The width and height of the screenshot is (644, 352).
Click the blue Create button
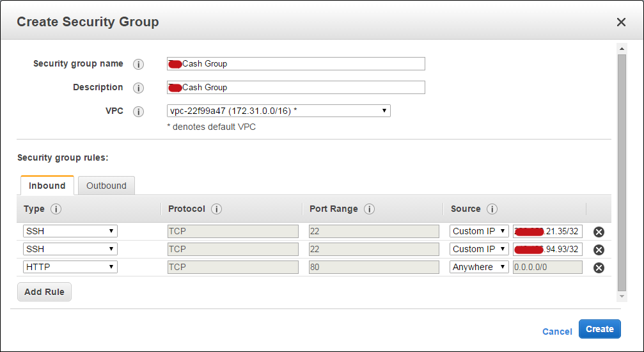tap(600, 329)
